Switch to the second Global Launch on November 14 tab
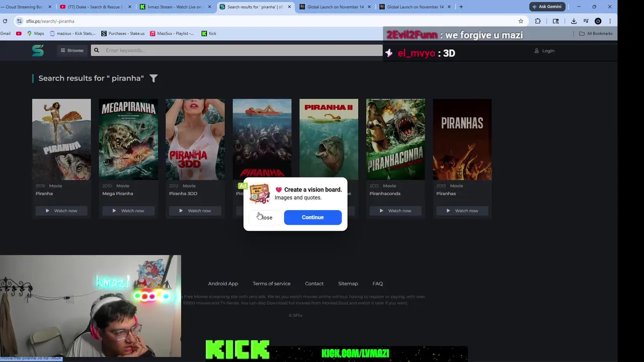Screen dimensions: 644x362 click(415, 7)
